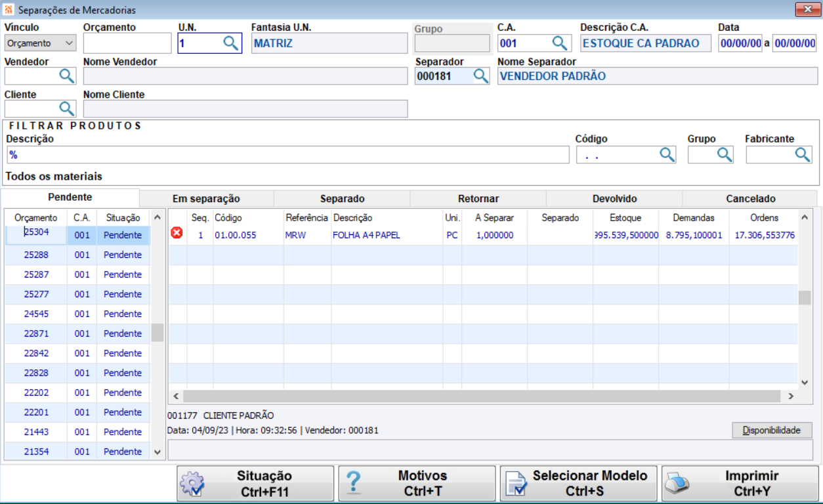The image size is (823, 504).
Task: Open the Retornar tab
Action: (x=478, y=199)
